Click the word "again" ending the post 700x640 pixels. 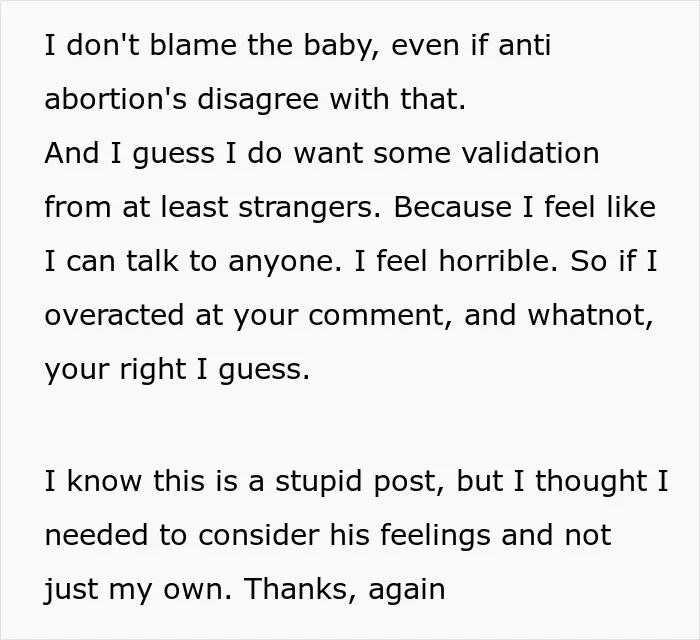coord(407,591)
